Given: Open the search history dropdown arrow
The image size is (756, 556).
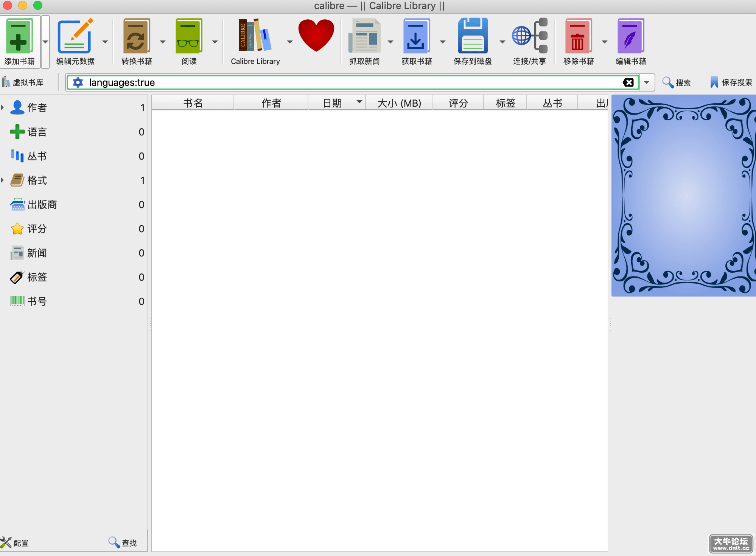Looking at the screenshot, I should pos(647,82).
